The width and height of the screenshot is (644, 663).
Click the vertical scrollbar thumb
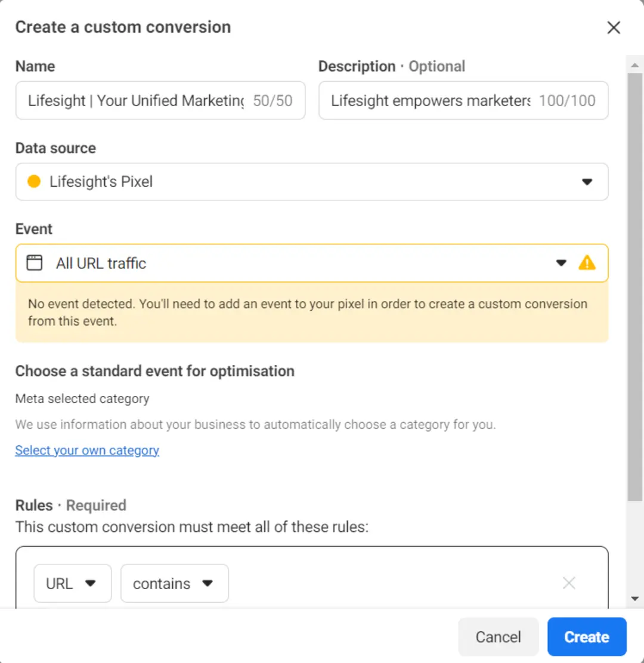pos(634,287)
